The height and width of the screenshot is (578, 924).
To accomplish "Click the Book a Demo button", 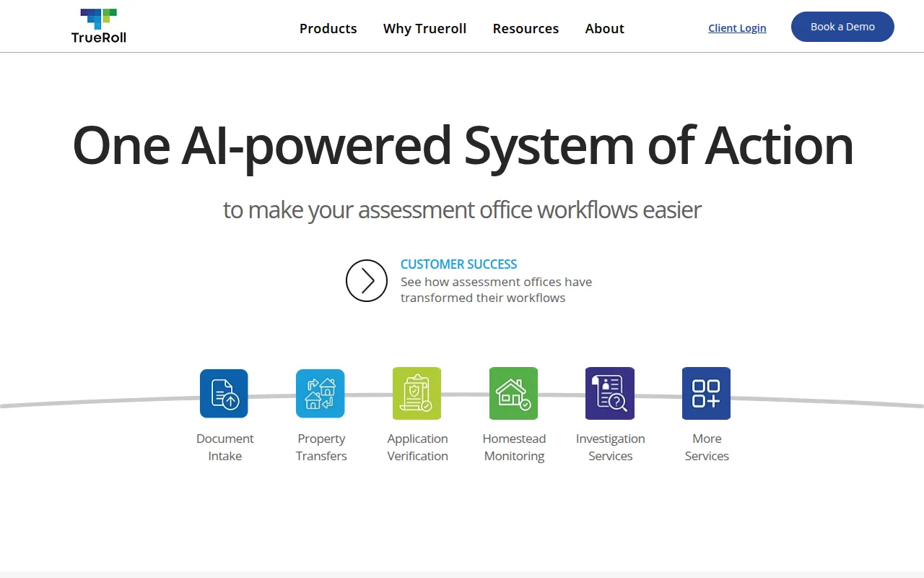I will coord(842,27).
